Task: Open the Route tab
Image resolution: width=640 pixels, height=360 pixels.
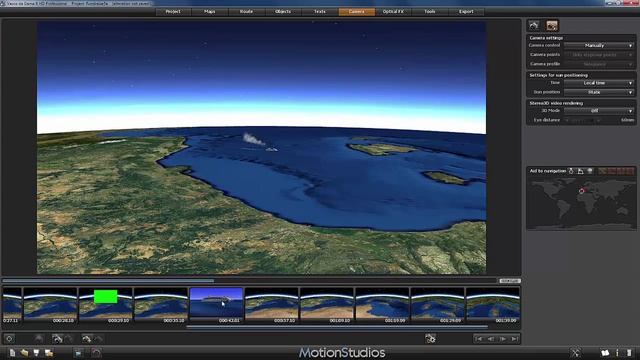Action: (x=246, y=12)
